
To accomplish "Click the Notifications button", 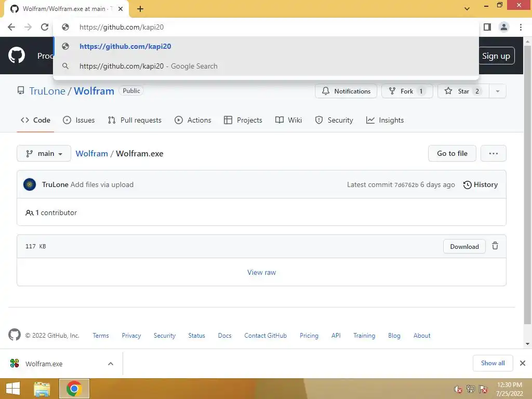I will click(345, 91).
